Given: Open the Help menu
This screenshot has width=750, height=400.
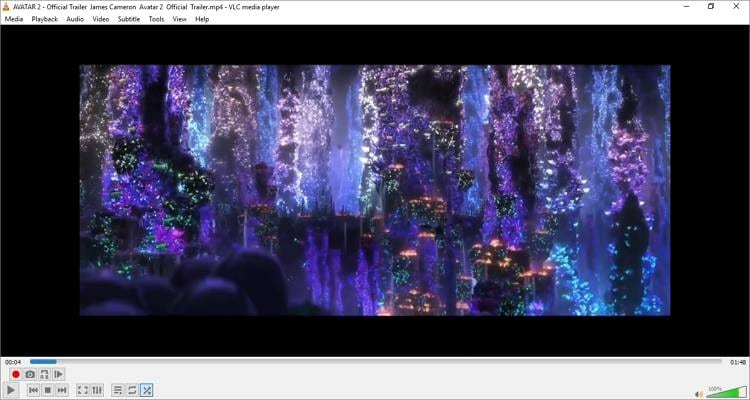Looking at the screenshot, I should [x=202, y=19].
